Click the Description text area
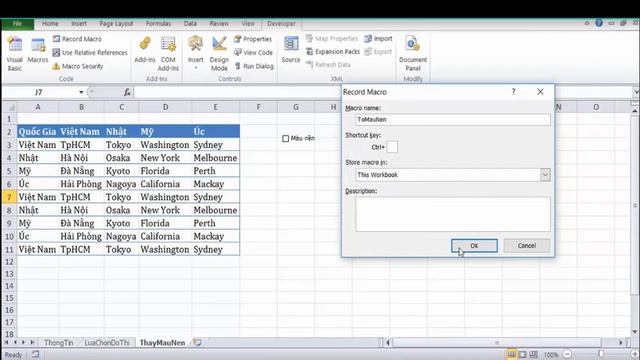The image size is (640, 360). (x=453, y=214)
